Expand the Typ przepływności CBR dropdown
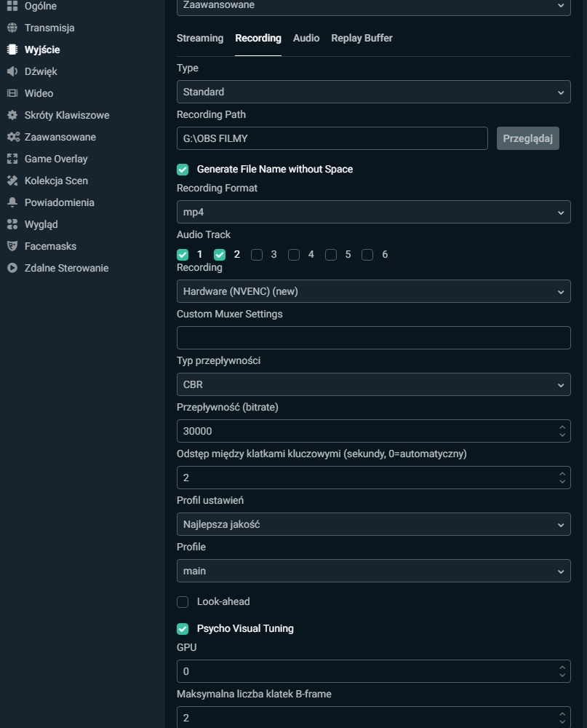Image resolution: width=587 pixels, height=728 pixels. pyautogui.click(x=374, y=384)
